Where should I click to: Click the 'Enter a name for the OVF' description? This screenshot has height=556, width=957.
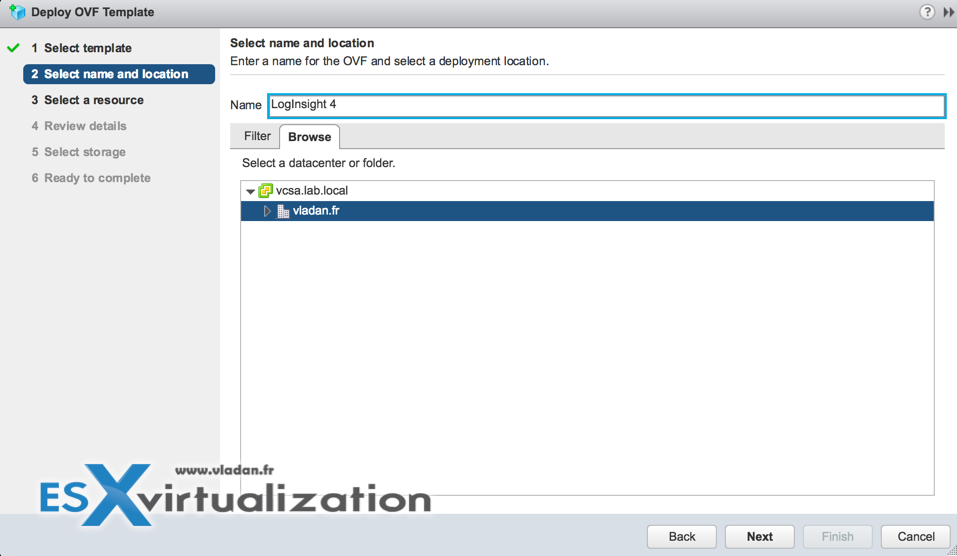pos(389,61)
